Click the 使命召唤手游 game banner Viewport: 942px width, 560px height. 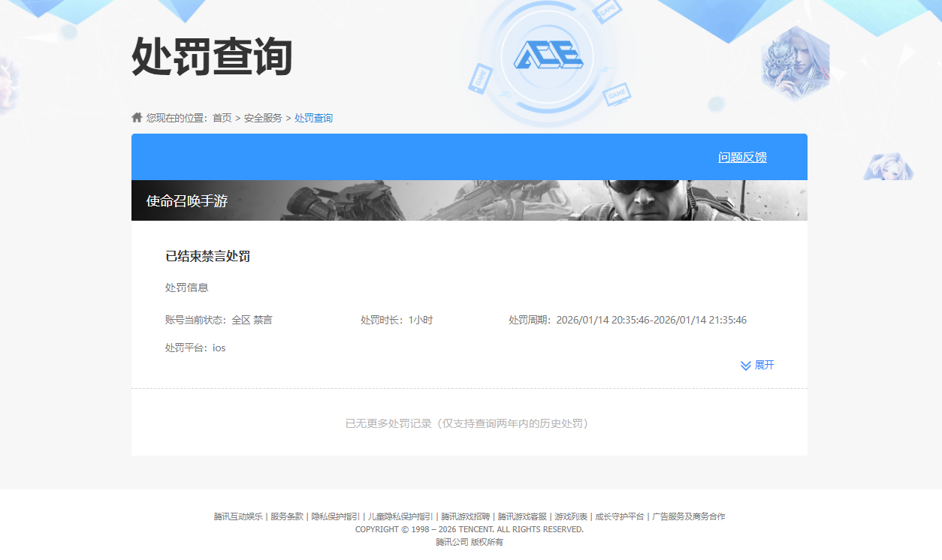[469, 200]
